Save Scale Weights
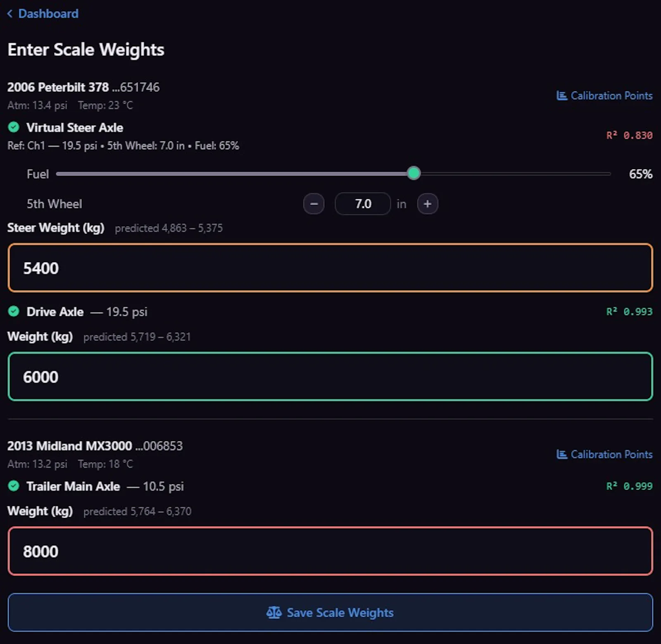 [330, 613]
